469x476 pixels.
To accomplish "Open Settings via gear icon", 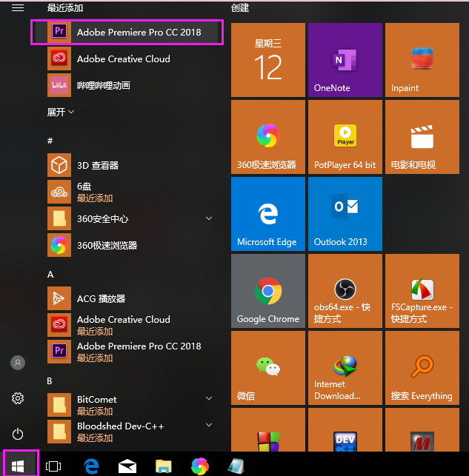I will [x=18, y=398].
